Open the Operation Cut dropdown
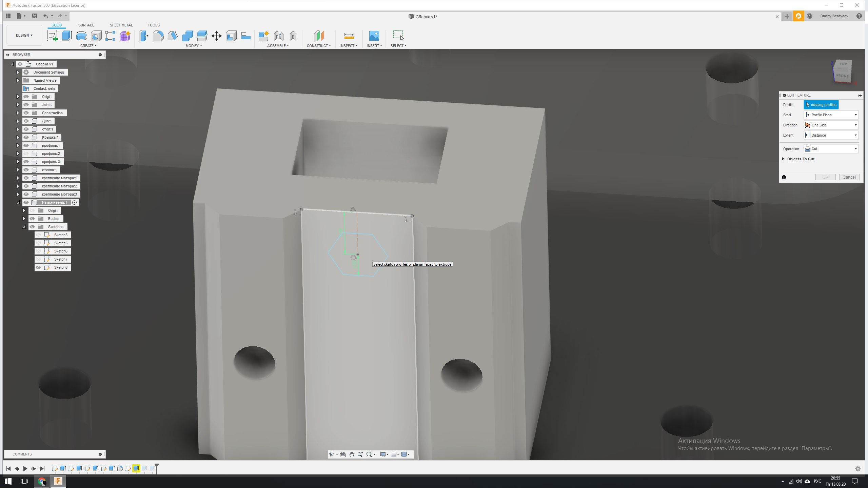This screenshot has height=488, width=868. click(x=831, y=149)
